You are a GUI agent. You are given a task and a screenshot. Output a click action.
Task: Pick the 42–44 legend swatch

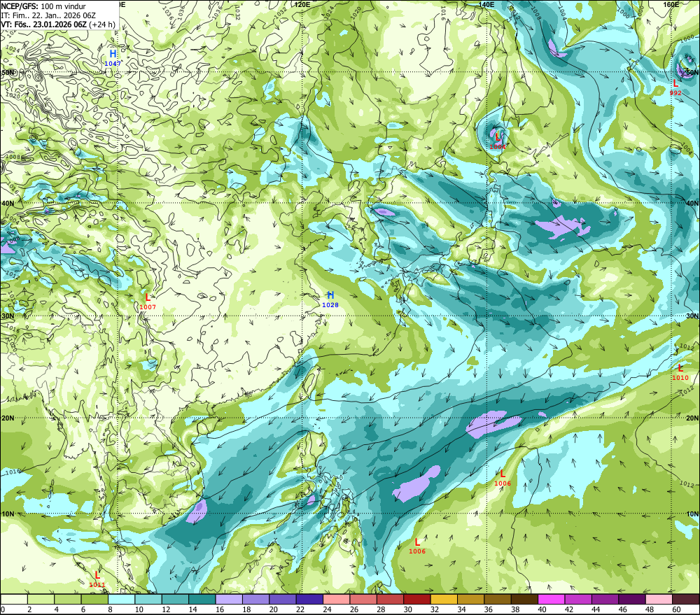pyautogui.click(x=578, y=599)
